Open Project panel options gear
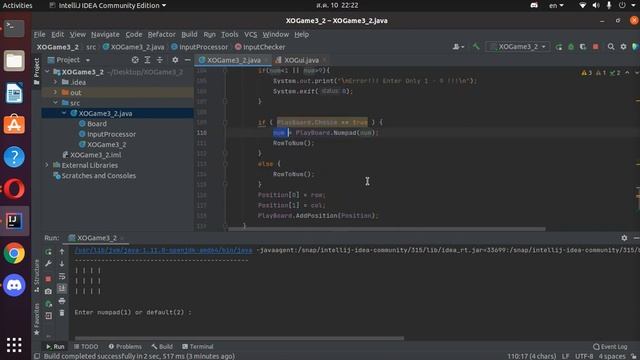 pos(175,60)
